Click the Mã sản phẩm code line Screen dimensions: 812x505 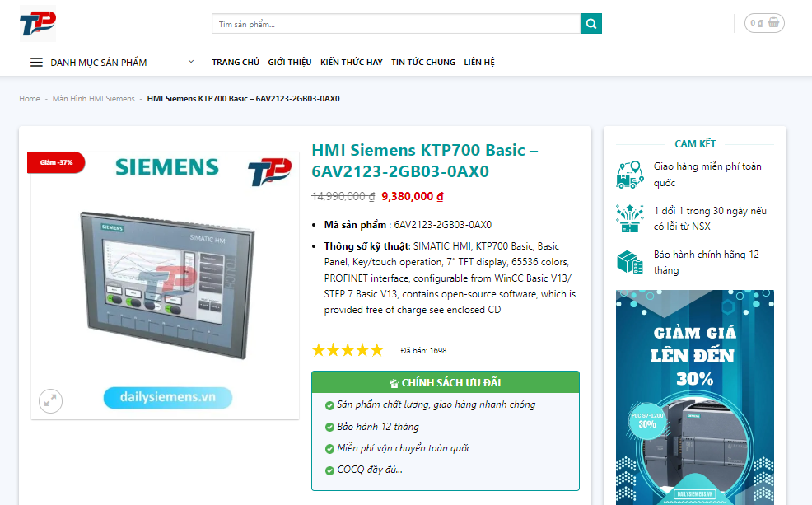(x=408, y=225)
